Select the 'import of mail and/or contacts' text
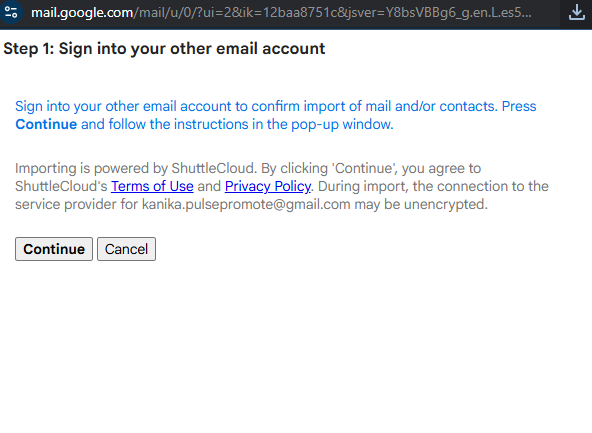The height and width of the screenshot is (433, 592). (400, 106)
